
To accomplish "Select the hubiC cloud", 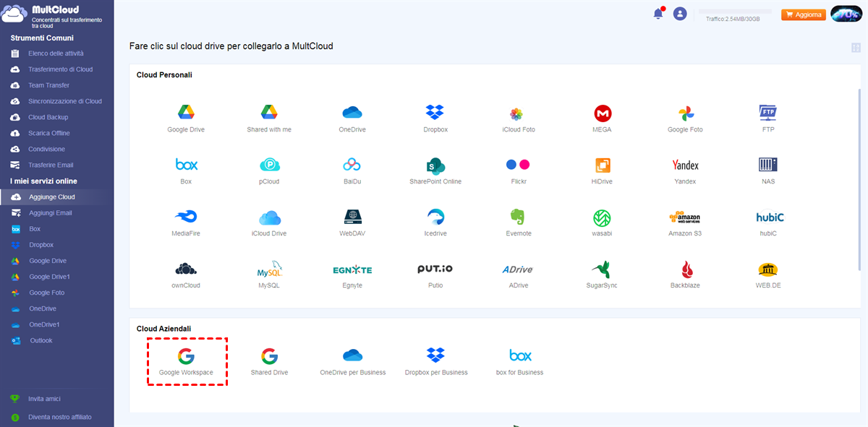I will (770, 217).
